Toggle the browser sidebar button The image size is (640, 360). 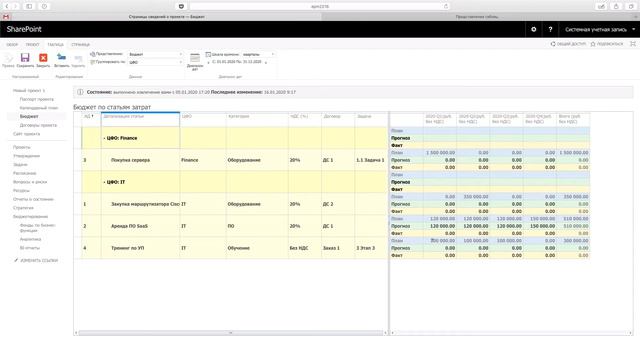[29, 6]
